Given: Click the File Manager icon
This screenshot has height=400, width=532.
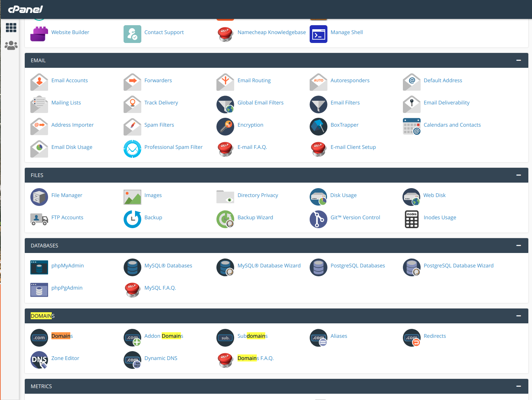Looking at the screenshot, I should [x=39, y=197].
